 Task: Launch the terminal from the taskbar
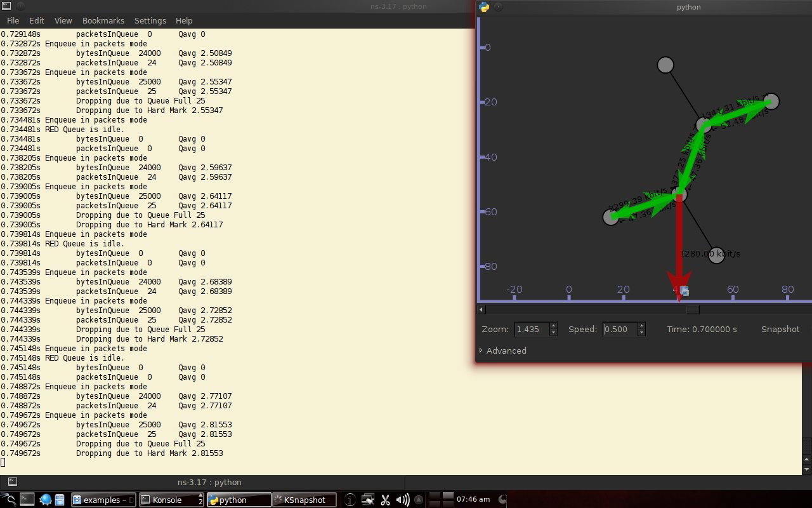[27, 500]
